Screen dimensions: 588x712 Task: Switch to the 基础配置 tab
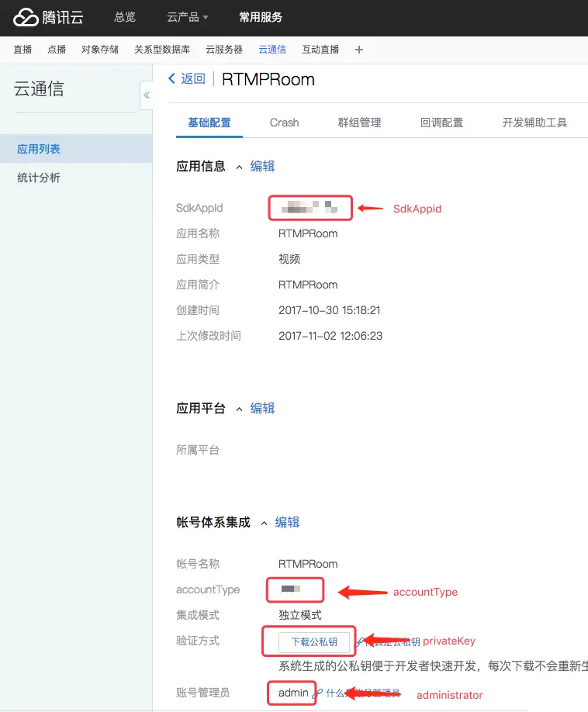tap(209, 123)
